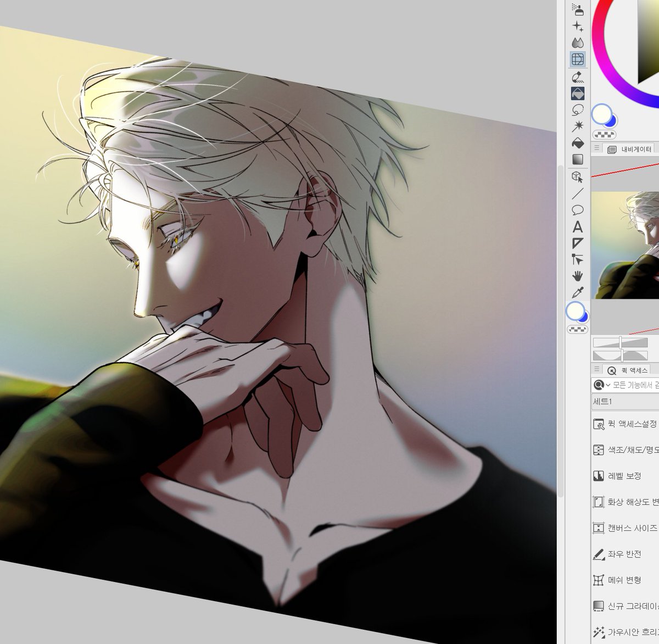
Task: Select the Balloon speech bubble tool
Action: 577,210
